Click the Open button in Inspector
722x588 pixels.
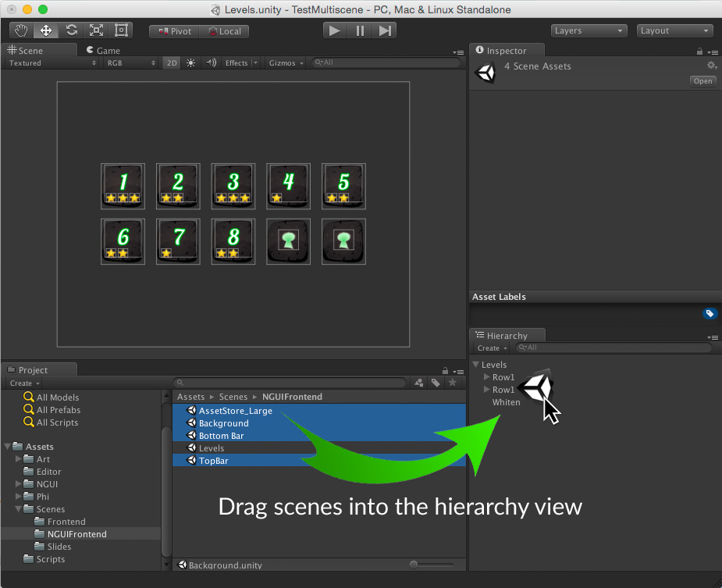coord(702,81)
